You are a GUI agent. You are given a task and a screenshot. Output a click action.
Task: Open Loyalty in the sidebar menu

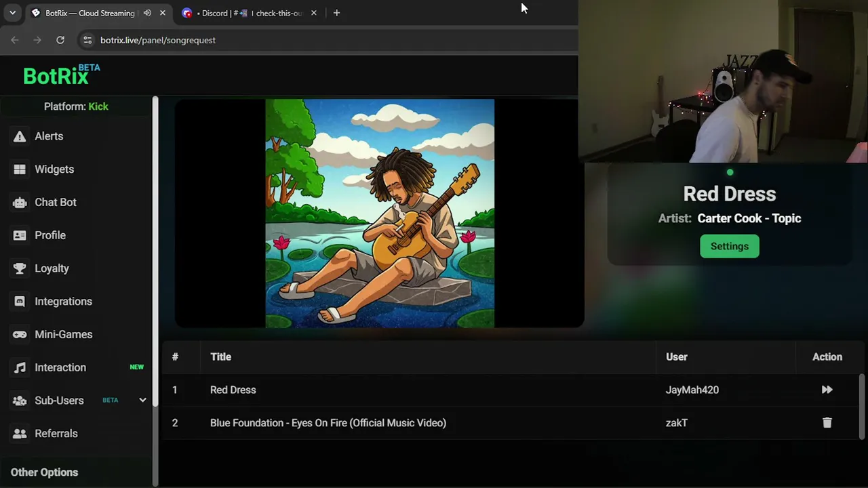pos(52,268)
